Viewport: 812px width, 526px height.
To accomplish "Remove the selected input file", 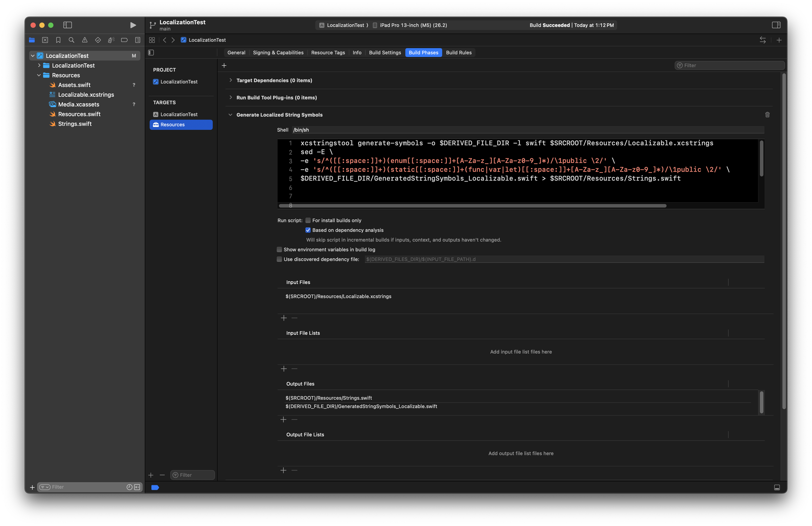I will pos(294,318).
